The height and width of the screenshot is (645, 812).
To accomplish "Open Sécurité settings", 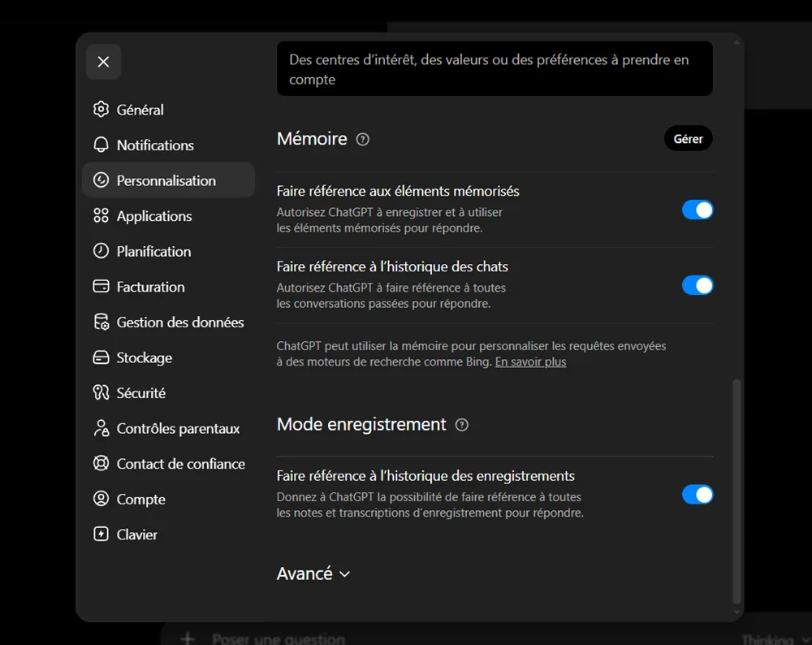I will pyautogui.click(x=168, y=392).
